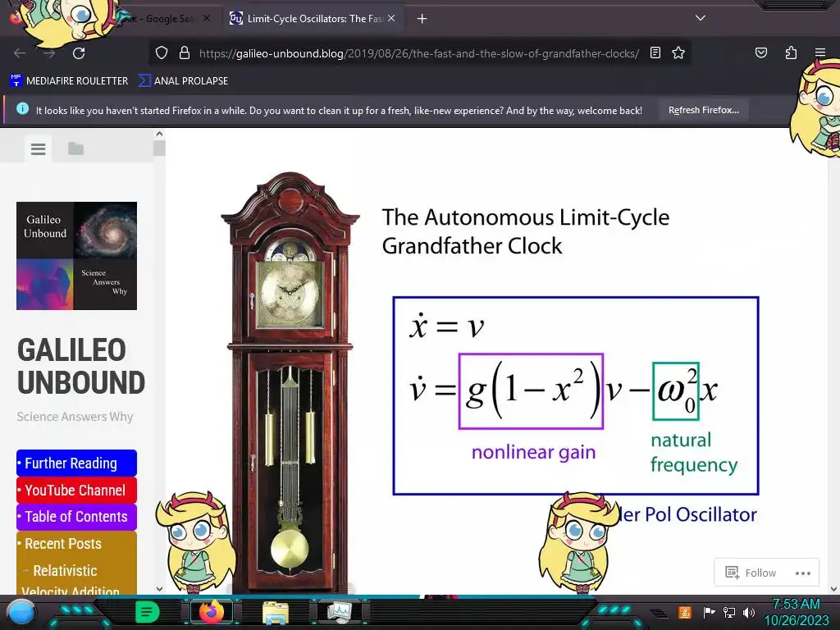This screenshot has height=630, width=840.
Task: Open the Start menu orb
Action: click(21, 613)
